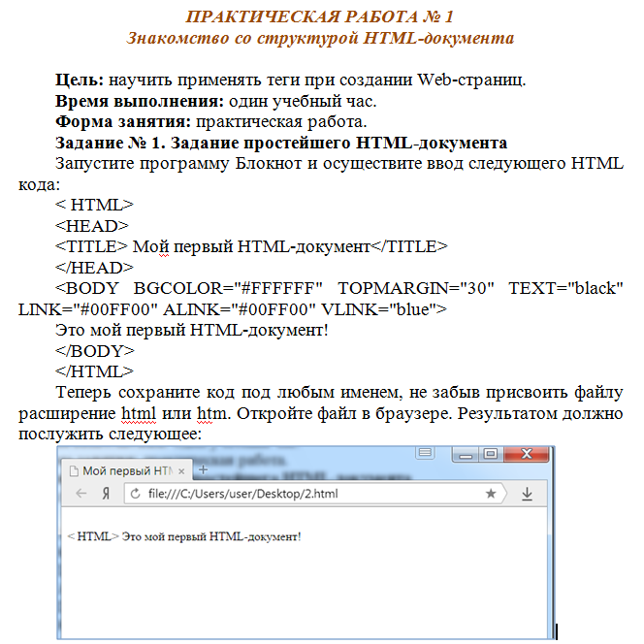Click the 'LINK="#00FF00"' attribute text
Image resolution: width=644 pixels, height=644 pixels.
tap(88, 309)
